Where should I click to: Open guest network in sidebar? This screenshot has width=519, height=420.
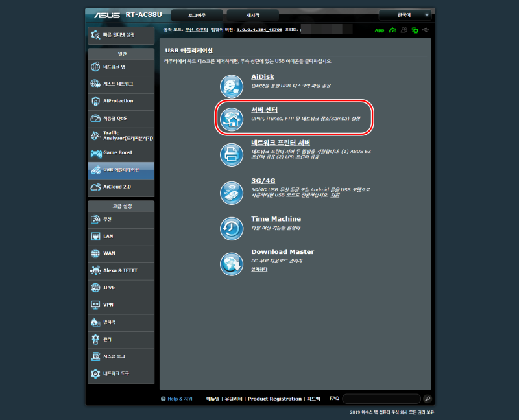pyautogui.click(x=121, y=84)
